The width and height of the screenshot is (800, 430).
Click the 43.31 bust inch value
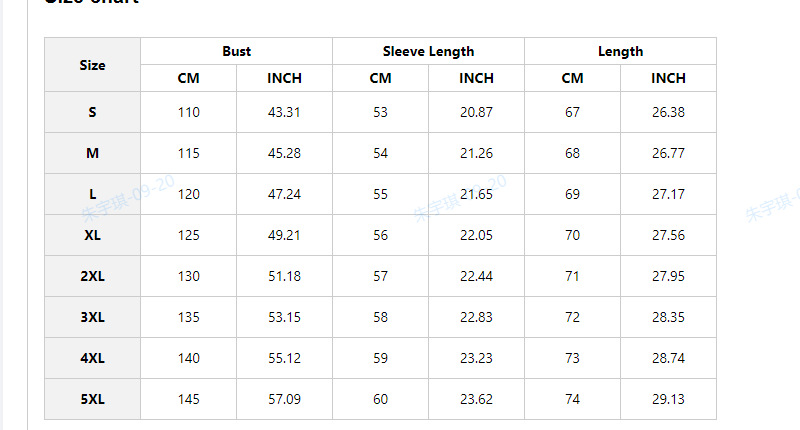coord(284,112)
